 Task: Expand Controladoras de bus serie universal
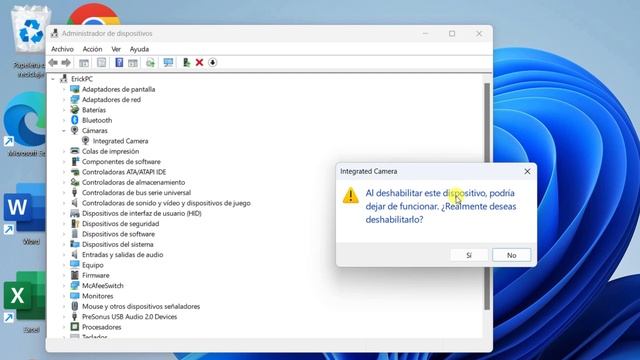[x=64, y=193]
